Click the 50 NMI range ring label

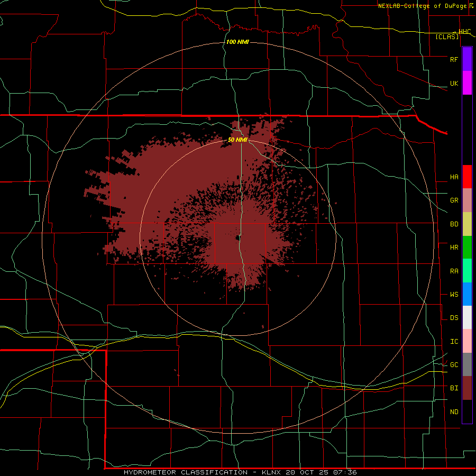pos(237,140)
